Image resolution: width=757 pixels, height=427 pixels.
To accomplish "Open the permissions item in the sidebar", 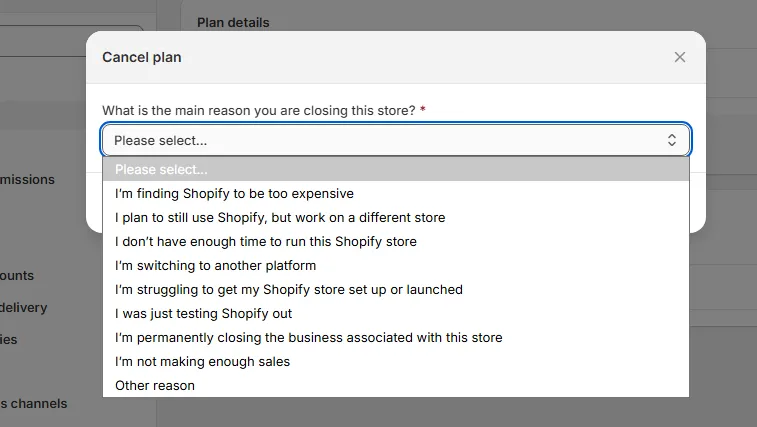I will tap(28, 180).
